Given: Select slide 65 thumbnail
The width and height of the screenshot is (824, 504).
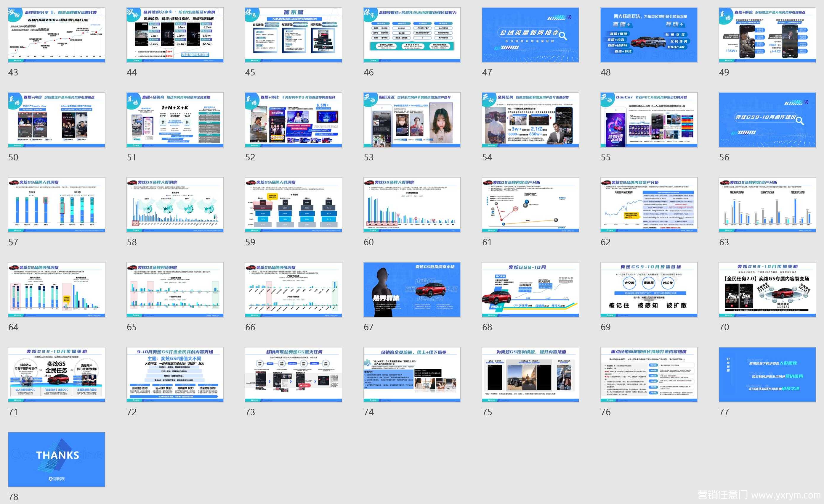Looking at the screenshot, I should click(x=175, y=289).
